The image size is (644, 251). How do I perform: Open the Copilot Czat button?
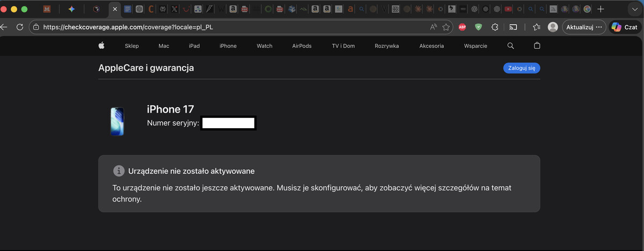[x=624, y=27]
